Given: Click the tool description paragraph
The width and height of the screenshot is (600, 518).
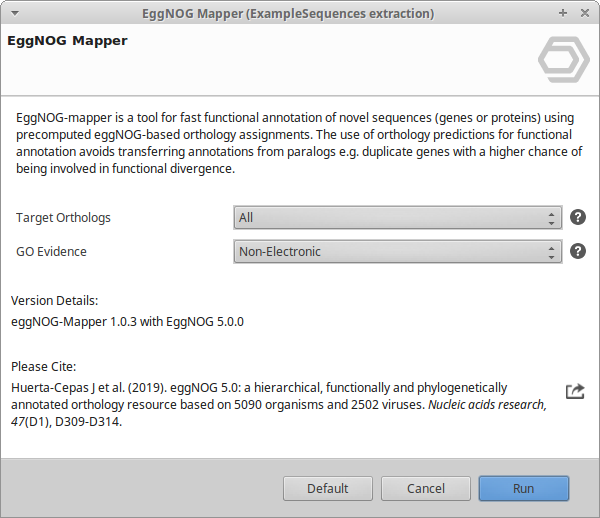Looking at the screenshot, I should (297, 143).
